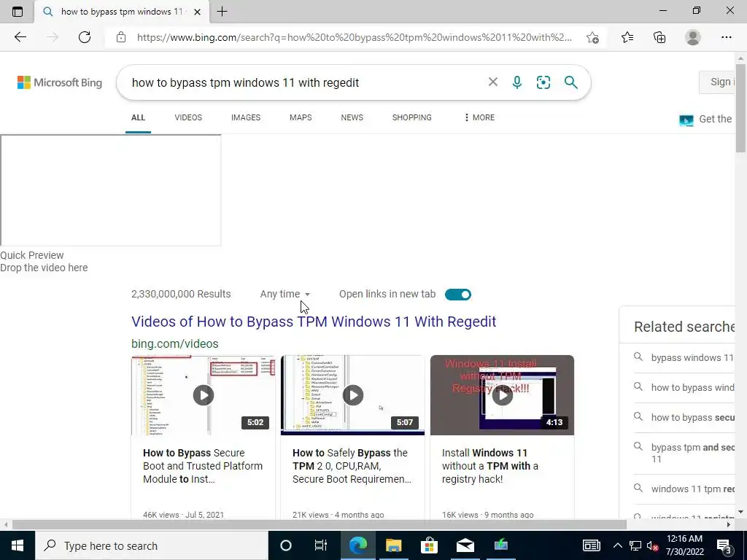The width and height of the screenshot is (747, 560).
Task: Expand the MORE search categories
Action: 479,117
